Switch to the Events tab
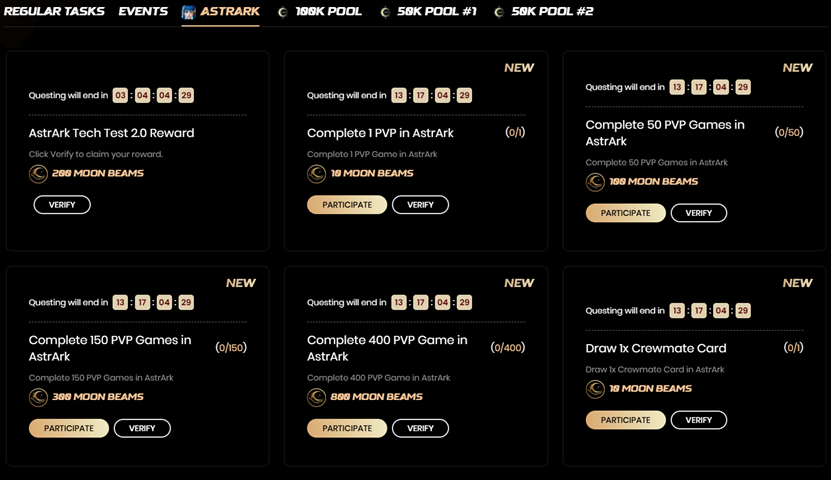The image size is (831, 480). click(143, 12)
